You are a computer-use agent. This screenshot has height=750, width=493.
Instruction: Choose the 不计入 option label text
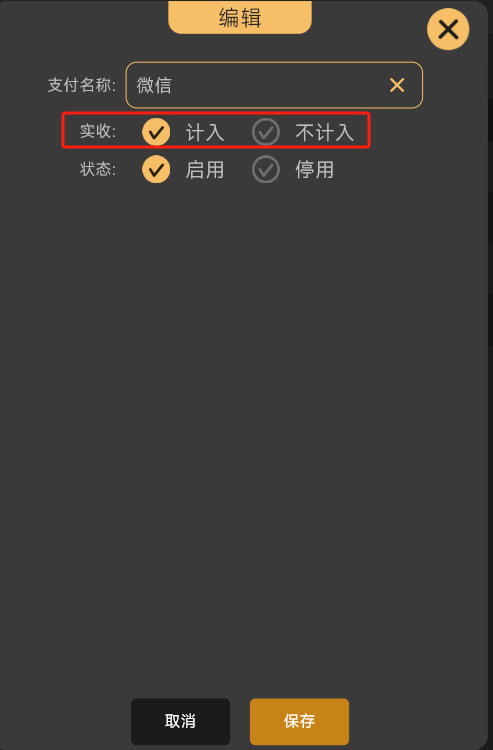click(324, 132)
